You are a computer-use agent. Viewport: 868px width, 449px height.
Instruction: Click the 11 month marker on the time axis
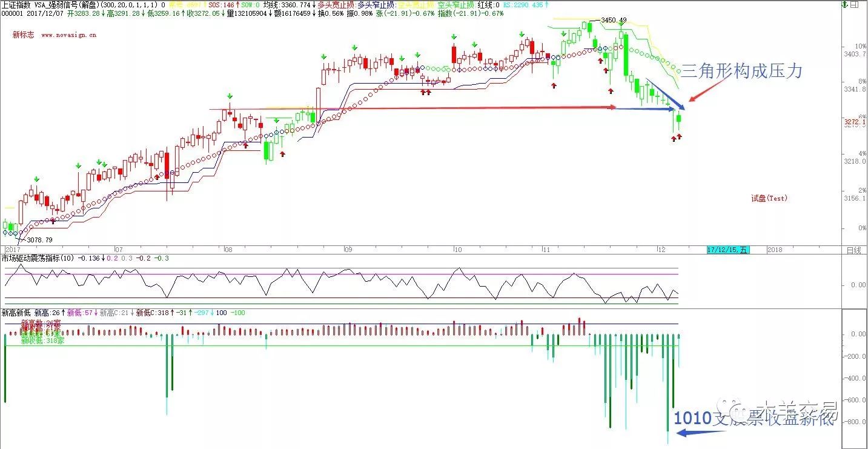pyautogui.click(x=545, y=250)
